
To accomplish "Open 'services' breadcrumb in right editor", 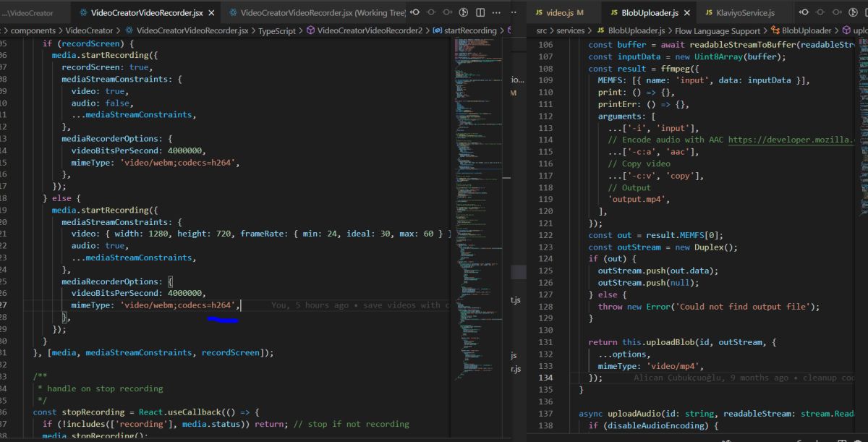I will 571,30.
